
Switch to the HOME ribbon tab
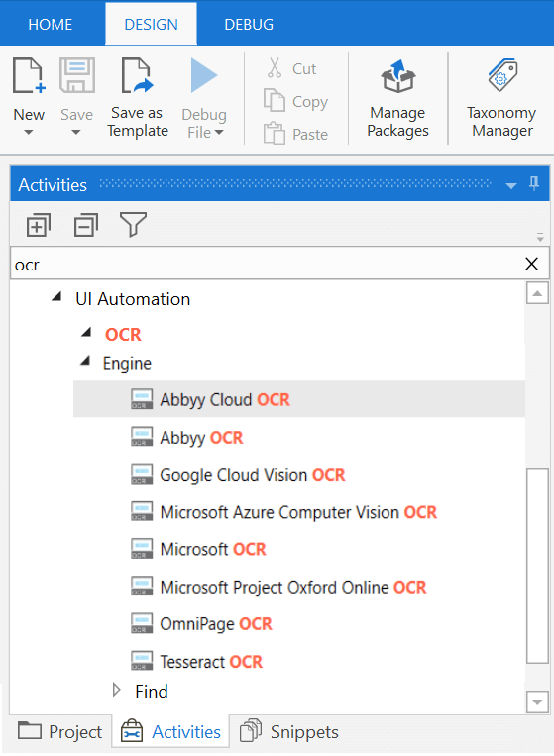pos(51,24)
